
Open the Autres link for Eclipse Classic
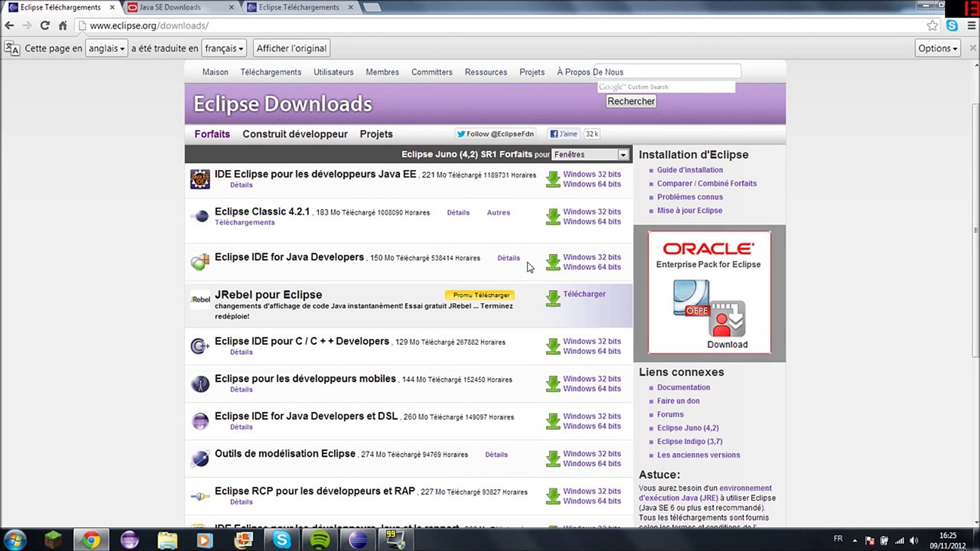click(499, 213)
